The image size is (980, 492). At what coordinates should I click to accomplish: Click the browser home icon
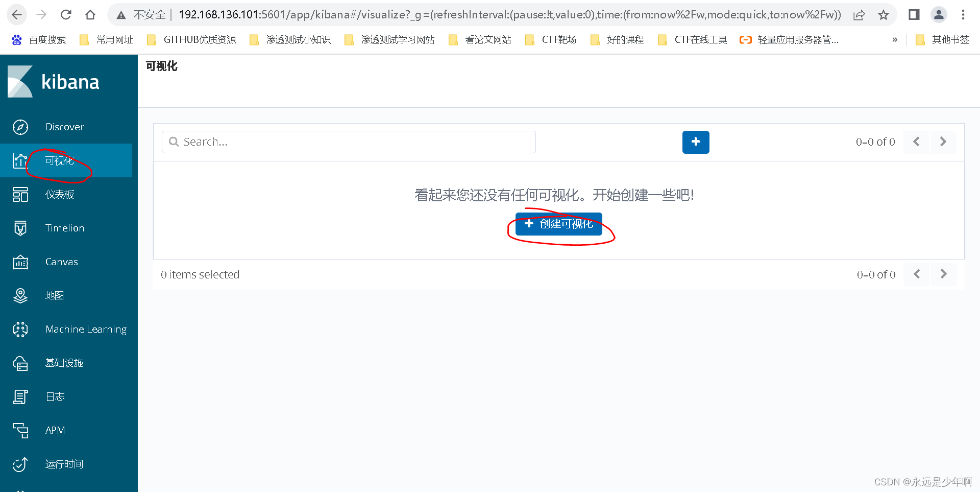click(90, 15)
